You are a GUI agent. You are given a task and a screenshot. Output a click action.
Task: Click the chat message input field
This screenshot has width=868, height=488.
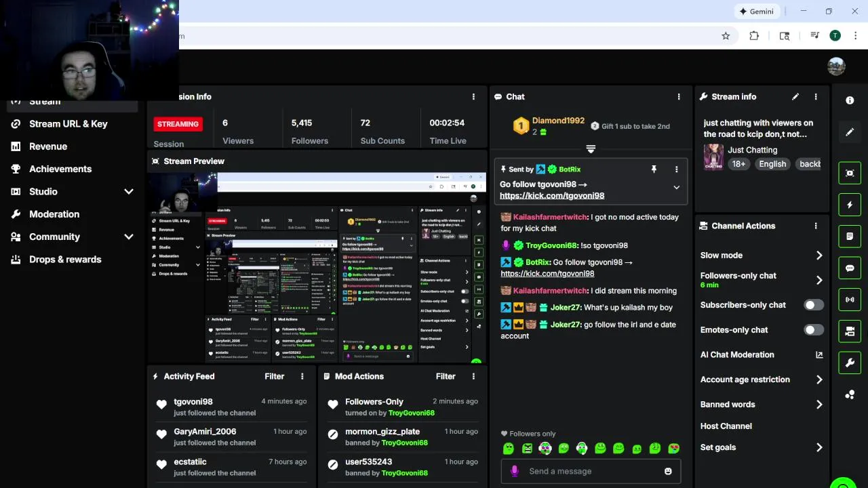point(591,472)
